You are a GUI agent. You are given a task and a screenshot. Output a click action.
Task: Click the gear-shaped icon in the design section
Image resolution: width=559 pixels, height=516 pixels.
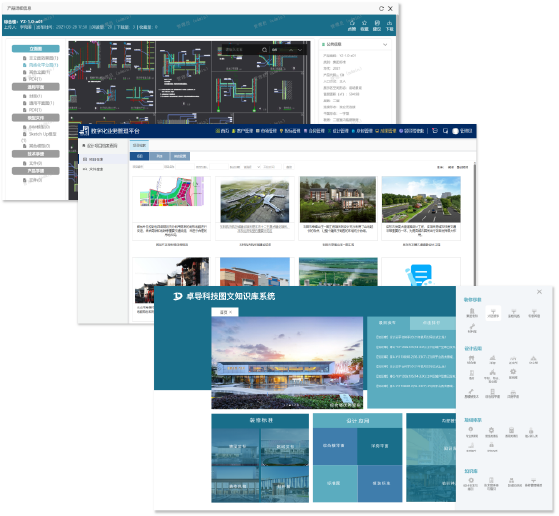click(x=513, y=372)
